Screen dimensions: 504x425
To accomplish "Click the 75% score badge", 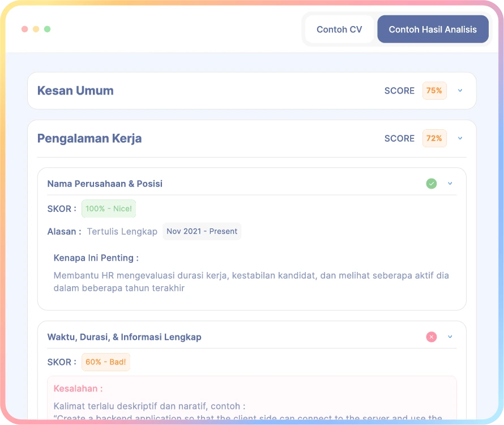I will click(x=434, y=91).
